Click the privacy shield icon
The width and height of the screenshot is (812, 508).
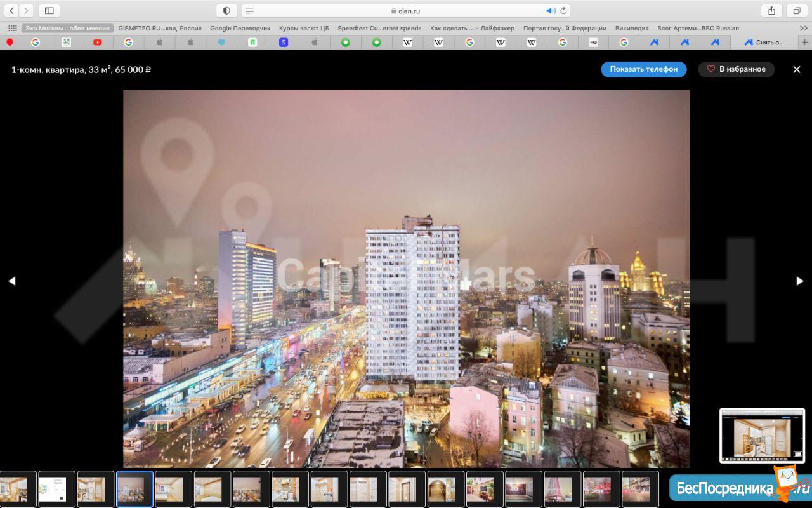pyautogui.click(x=226, y=11)
